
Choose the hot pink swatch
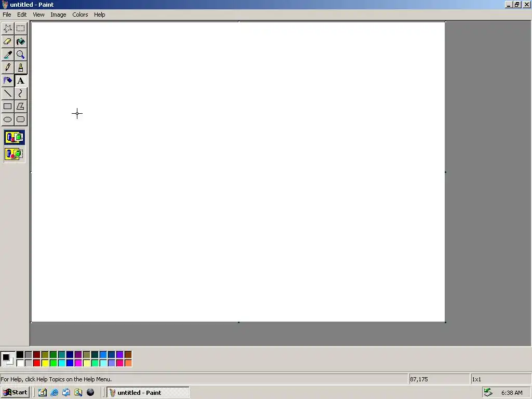120,363
